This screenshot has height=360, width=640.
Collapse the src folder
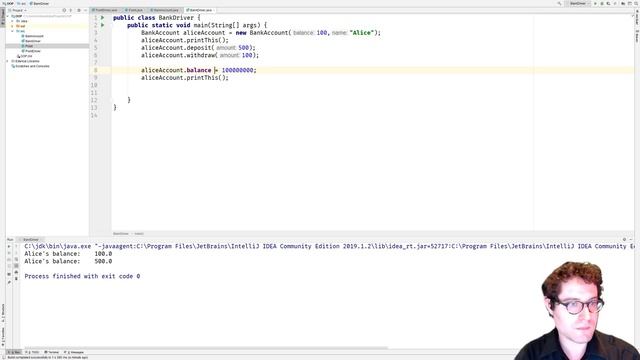pyautogui.click(x=13, y=31)
